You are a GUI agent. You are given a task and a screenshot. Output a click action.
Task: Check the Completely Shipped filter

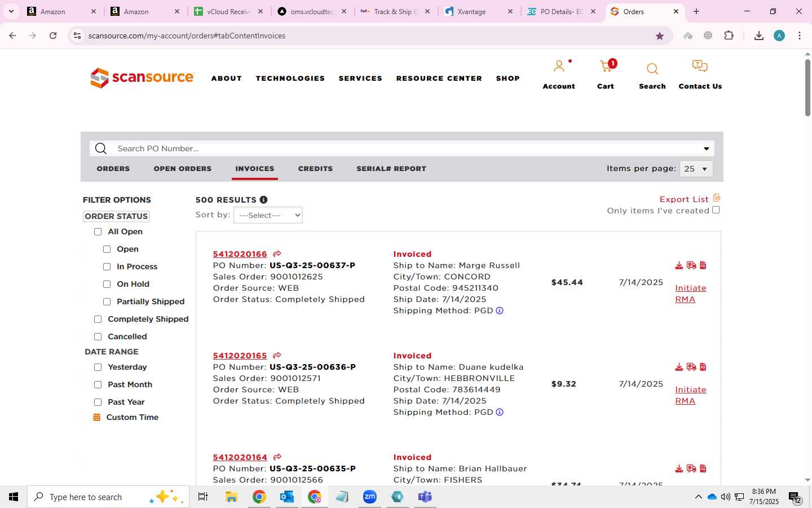pos(98,319)
